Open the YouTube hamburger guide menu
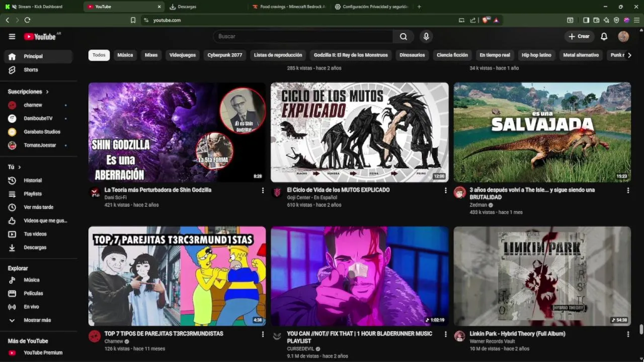The width and height of the screenshot is (644, 362). point(12,36)
